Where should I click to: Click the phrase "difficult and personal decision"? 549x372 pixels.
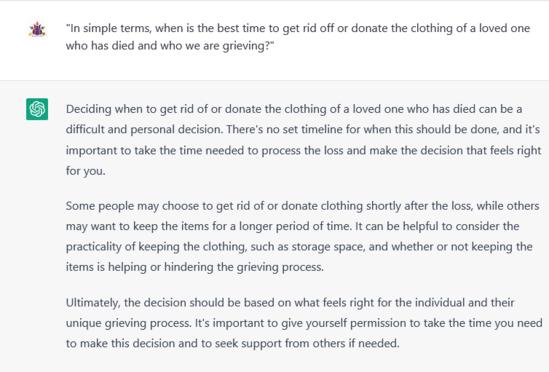tap(144, 129)
